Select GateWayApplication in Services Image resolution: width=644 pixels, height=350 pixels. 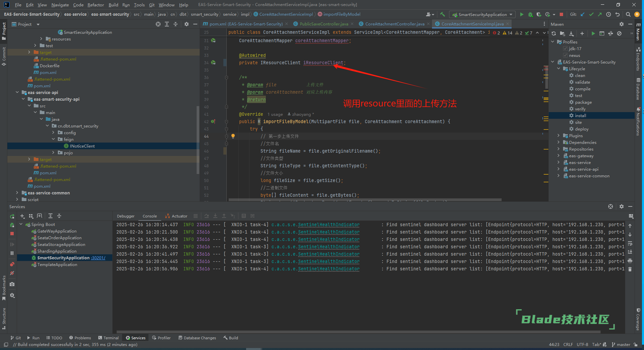pos(57,231)
